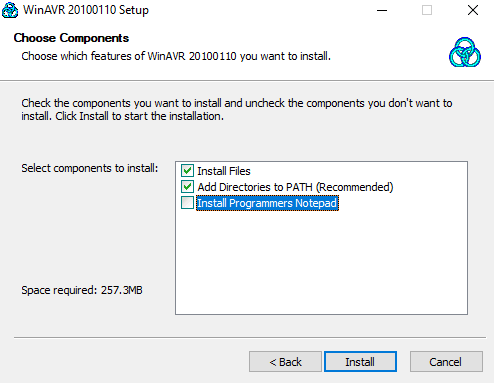Uncheck the Install Files checkbox
The height and width of the screenshot is (383, 494).
coord(187,171)
